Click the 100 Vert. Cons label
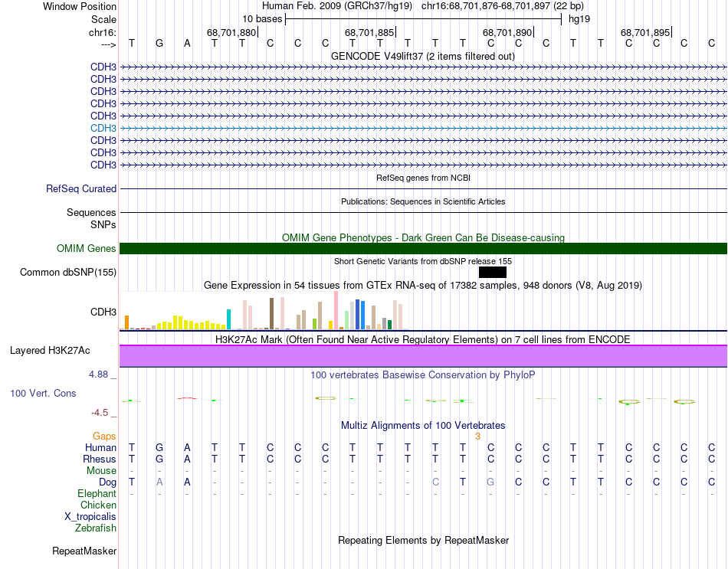728x569 pixels. 43,393
